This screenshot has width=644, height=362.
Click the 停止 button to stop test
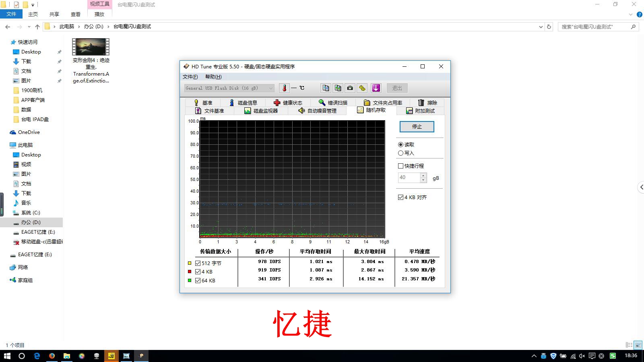[417, 127]
